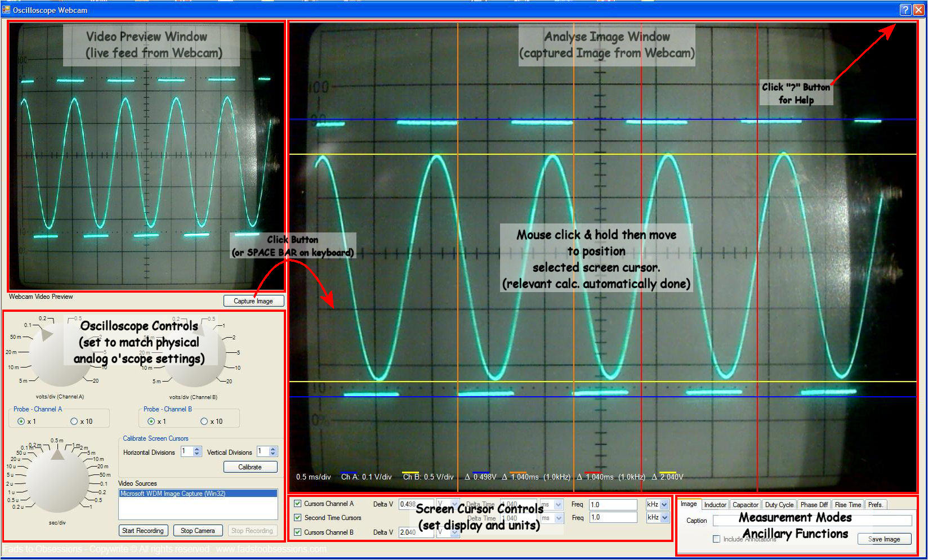
Task: Toggle the Second Time Cursors checkbox
Action: pos(298,518)
